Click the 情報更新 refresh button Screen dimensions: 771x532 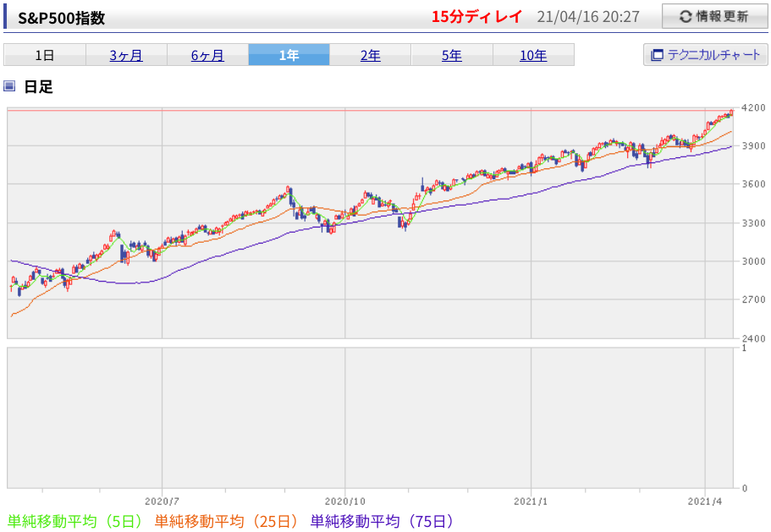pyautogui.click(x=714, y=16)
